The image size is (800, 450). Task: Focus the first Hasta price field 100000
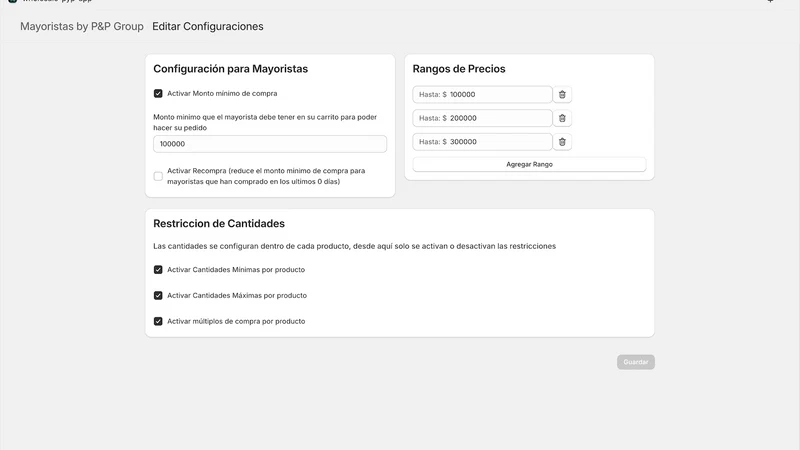coord(482,94)
